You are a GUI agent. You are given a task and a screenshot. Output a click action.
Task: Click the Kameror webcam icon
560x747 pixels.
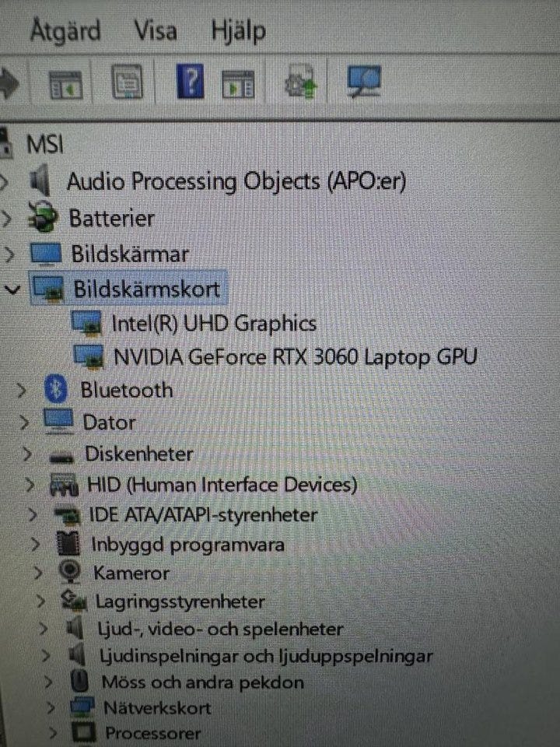point(71,572)
